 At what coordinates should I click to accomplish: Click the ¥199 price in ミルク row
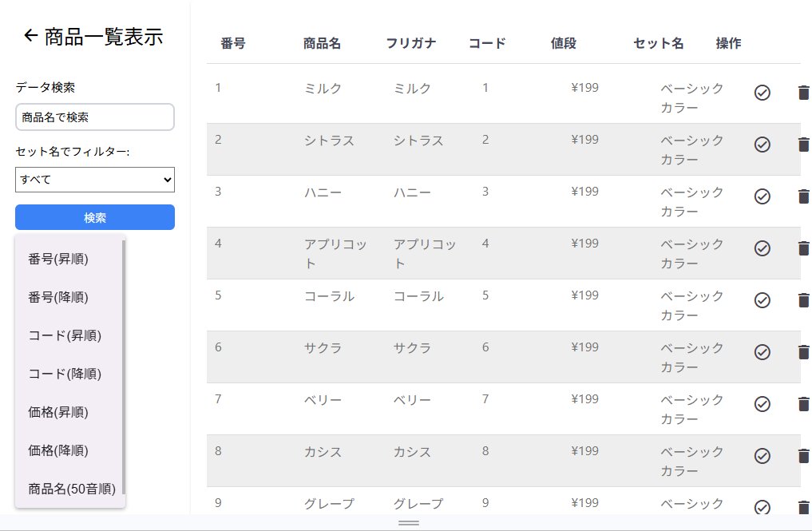pos(584,88)
